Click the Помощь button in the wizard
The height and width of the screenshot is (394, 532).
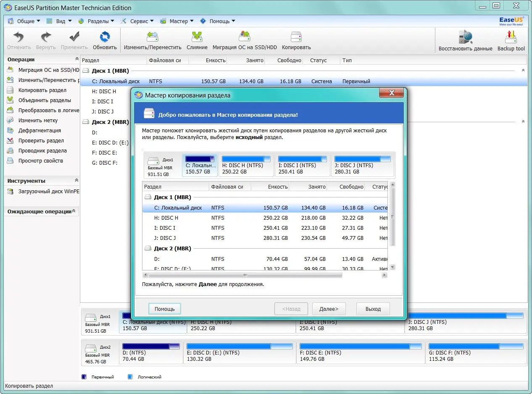coord(164,309)
